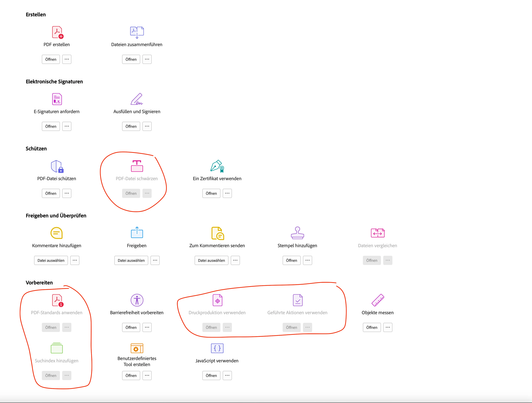Click Datei auswählen under Kommentare hinzufügen
Screen dimensions: 532x403
(x=51, y=260)
